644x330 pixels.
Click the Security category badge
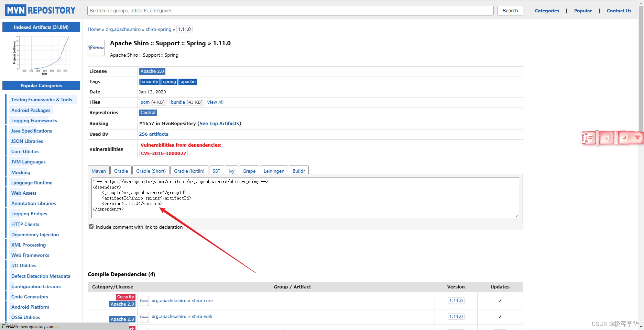point(125,297)
